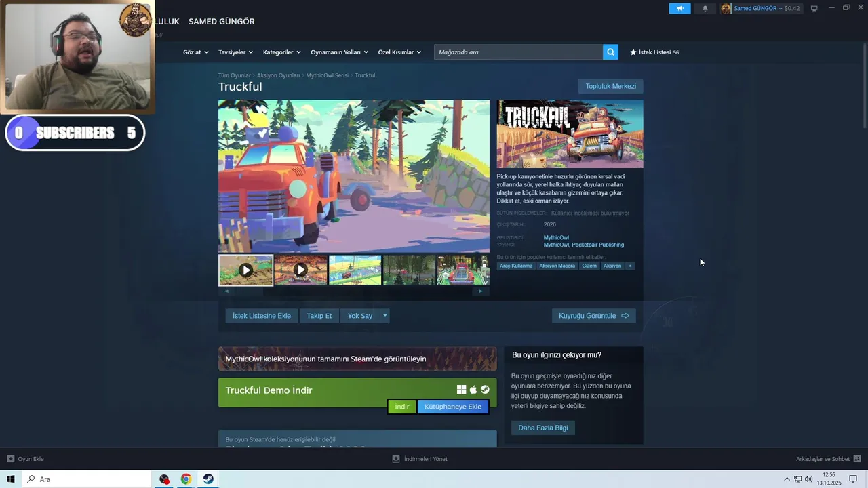Click the volume speaker tray icon

[808, 479]
